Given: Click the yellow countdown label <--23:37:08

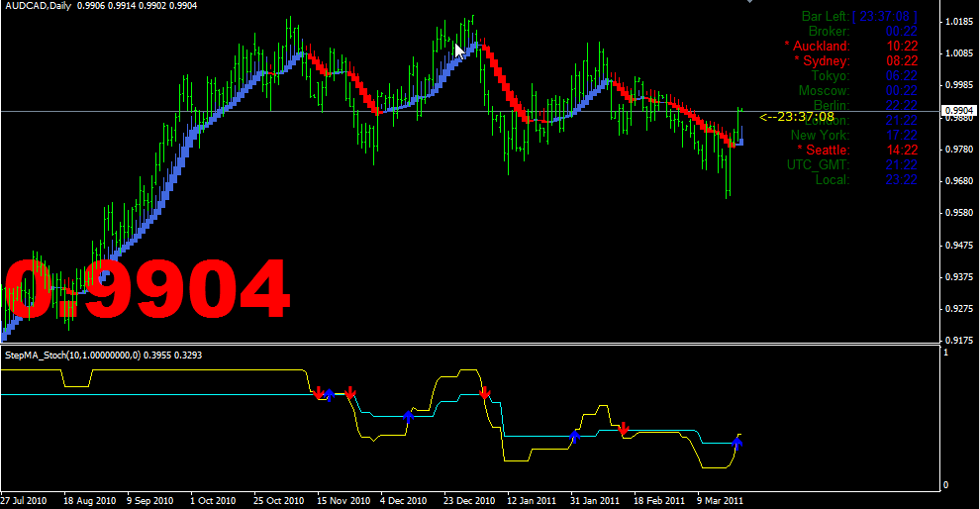Looking at the screenshot, I should point(797,117).
